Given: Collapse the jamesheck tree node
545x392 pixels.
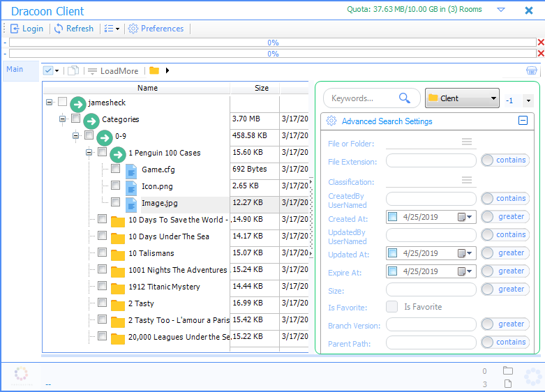Looking at the screenshot, I should (50, 102).
